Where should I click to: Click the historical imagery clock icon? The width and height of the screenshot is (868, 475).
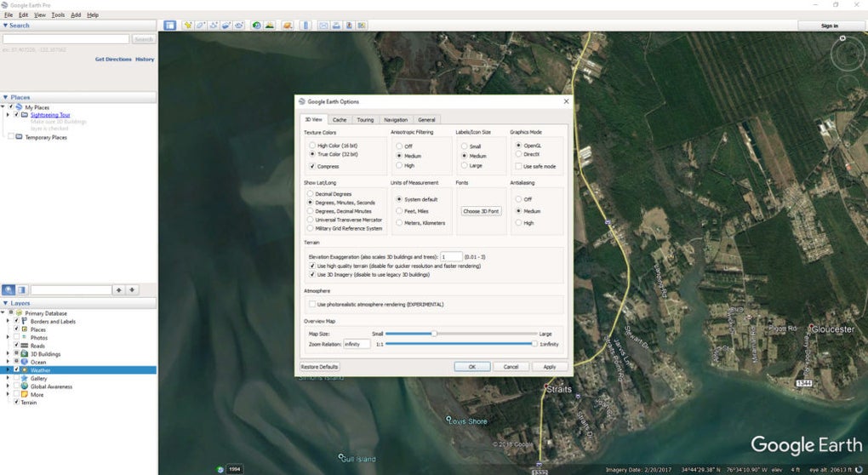click(x=256, y=26)
